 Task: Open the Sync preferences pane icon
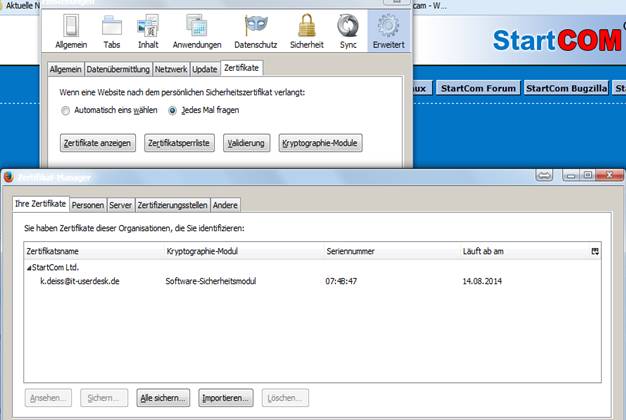[348, 32]
